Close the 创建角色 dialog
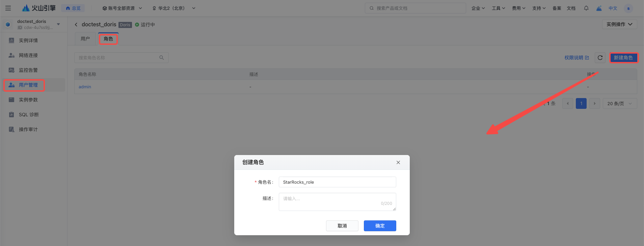Viewport: 644px width, 246px height. [x=398, y=162]
